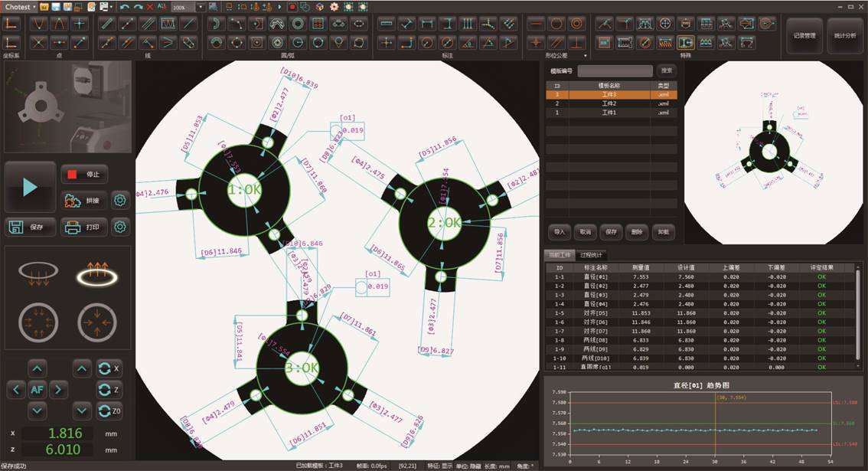The width and height of the screenshot is (868, 471).
Task: Click the 导入 import button
Action: 559,232
